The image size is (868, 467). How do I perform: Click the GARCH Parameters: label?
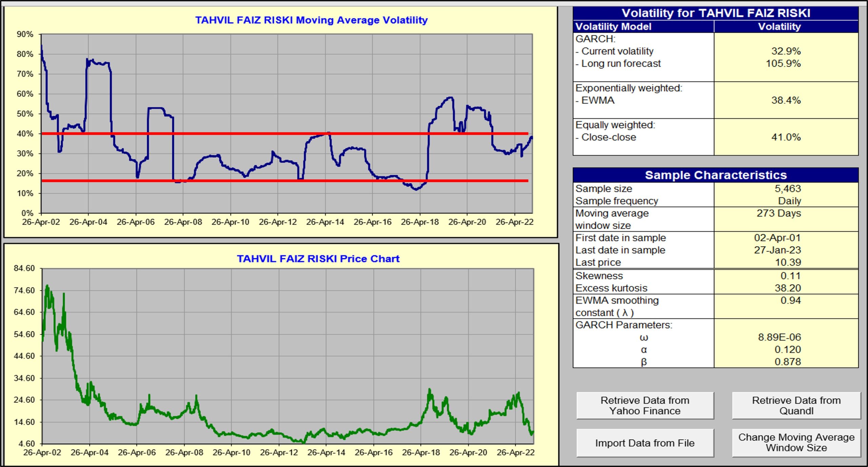(x=624, y=325)
